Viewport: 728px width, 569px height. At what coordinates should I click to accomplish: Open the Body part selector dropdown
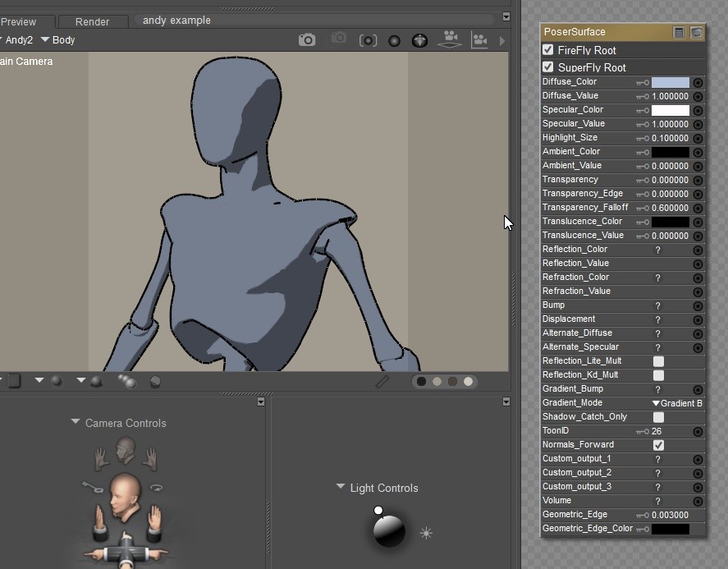pos(57,39)
